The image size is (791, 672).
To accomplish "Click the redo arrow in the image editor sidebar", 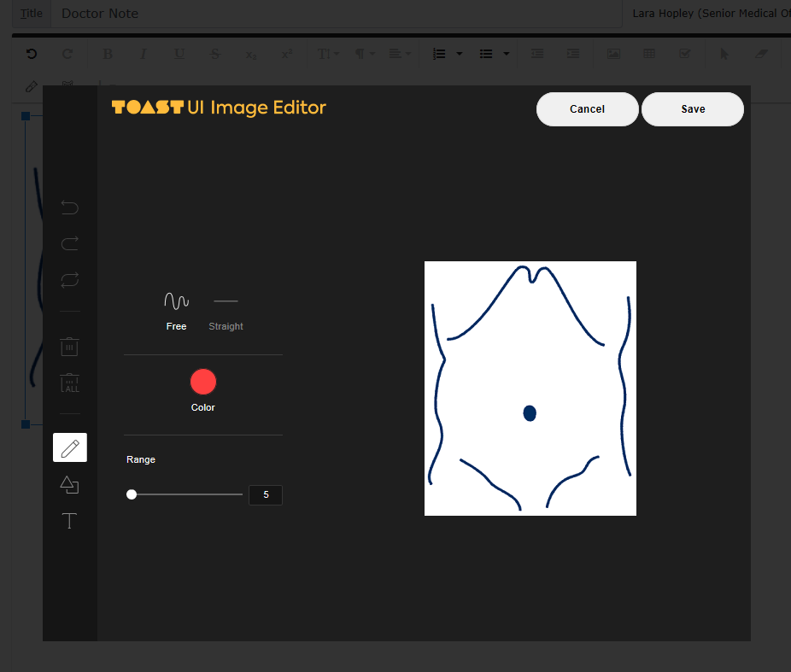I will click(x=70, y=243).
